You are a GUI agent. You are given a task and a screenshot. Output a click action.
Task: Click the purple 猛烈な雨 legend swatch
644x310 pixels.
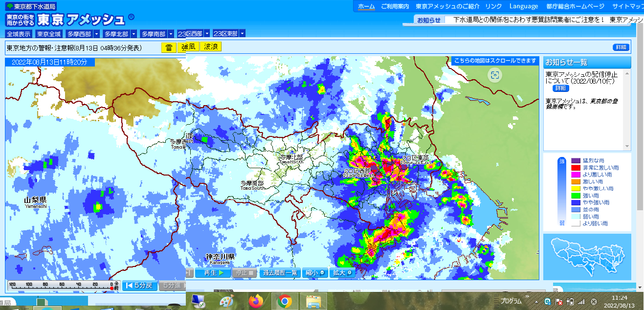coord(575,161)
